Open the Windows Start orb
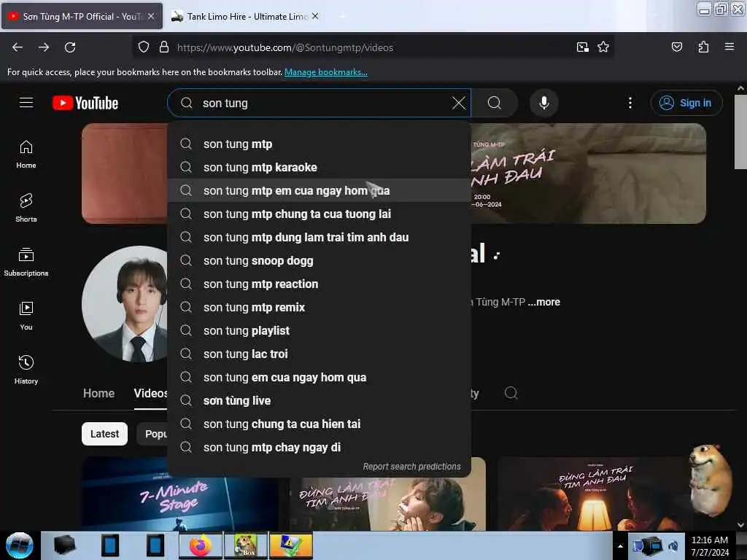This screenshot has width=747, height=560. click(20, 545)
